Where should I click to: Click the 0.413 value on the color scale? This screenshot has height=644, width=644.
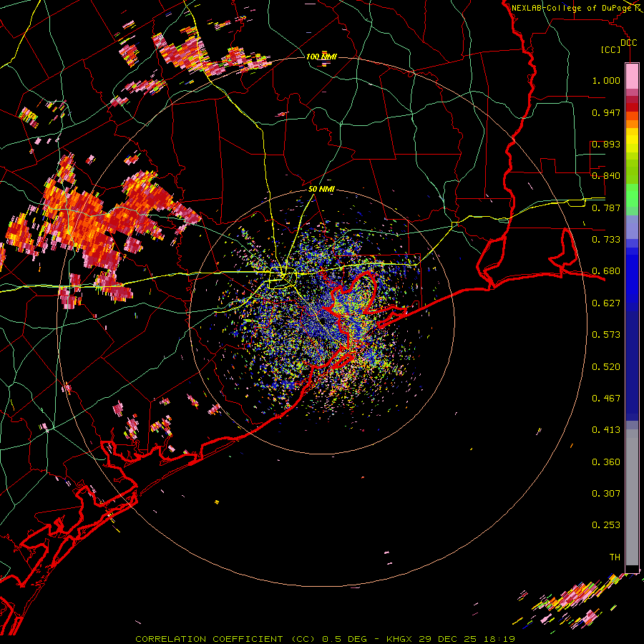[606, 430]
